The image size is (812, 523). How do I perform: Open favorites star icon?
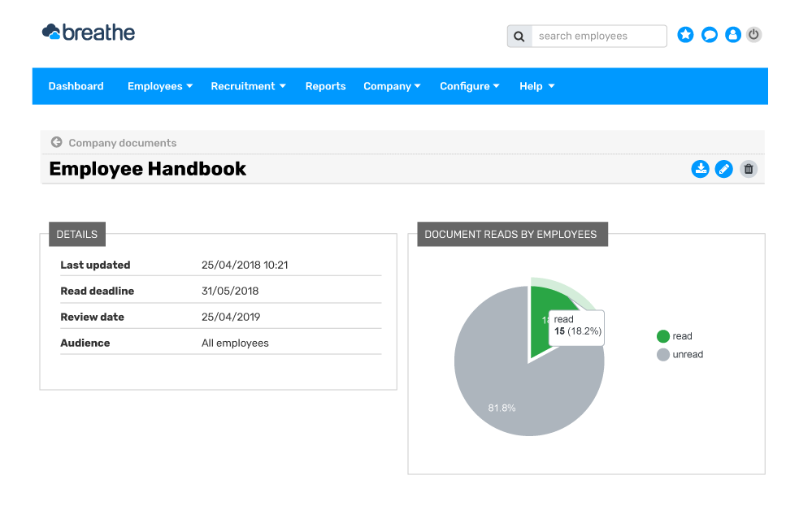coord(686,35)
